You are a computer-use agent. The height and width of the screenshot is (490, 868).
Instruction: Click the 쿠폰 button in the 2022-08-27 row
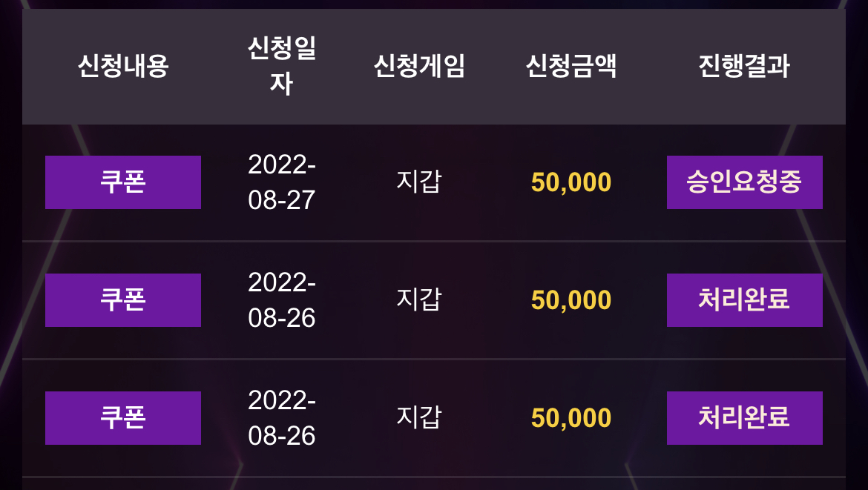pyautogui.click(x=123, y=182)
